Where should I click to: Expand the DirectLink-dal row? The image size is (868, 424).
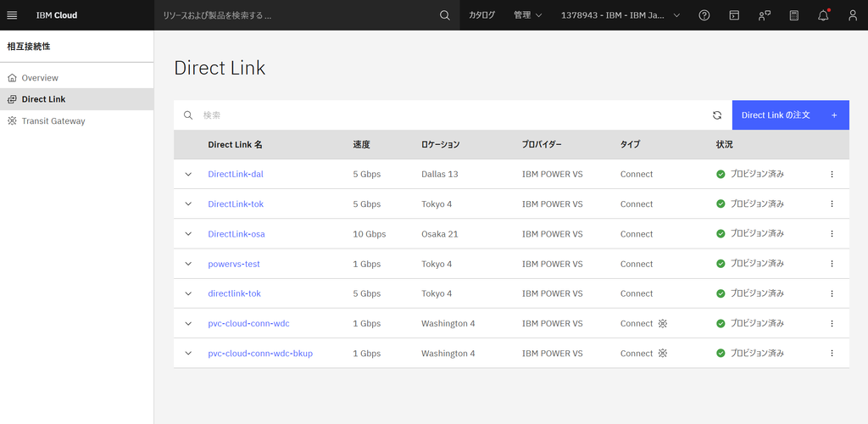[188, 174]
